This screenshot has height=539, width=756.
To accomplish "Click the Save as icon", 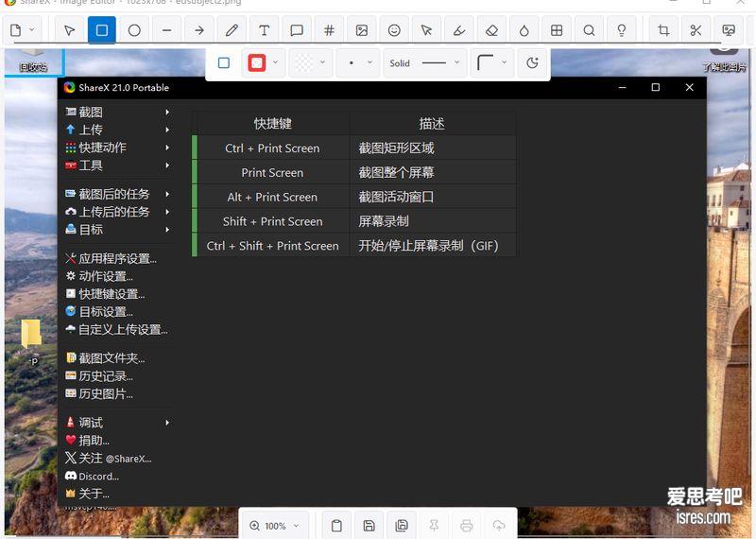I will pyautogui.click(x=402, y=526).
